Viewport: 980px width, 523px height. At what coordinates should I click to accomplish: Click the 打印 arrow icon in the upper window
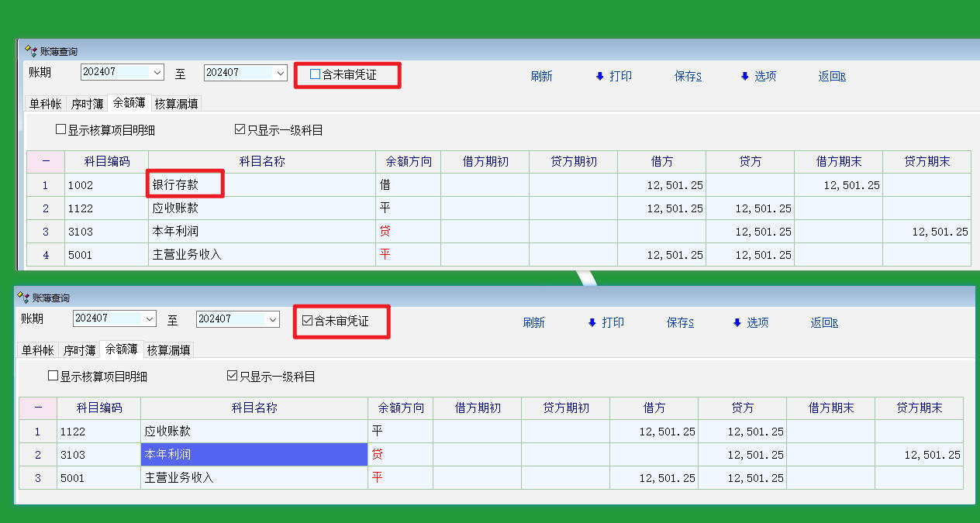pyautogui.click(x=599, y=76)
